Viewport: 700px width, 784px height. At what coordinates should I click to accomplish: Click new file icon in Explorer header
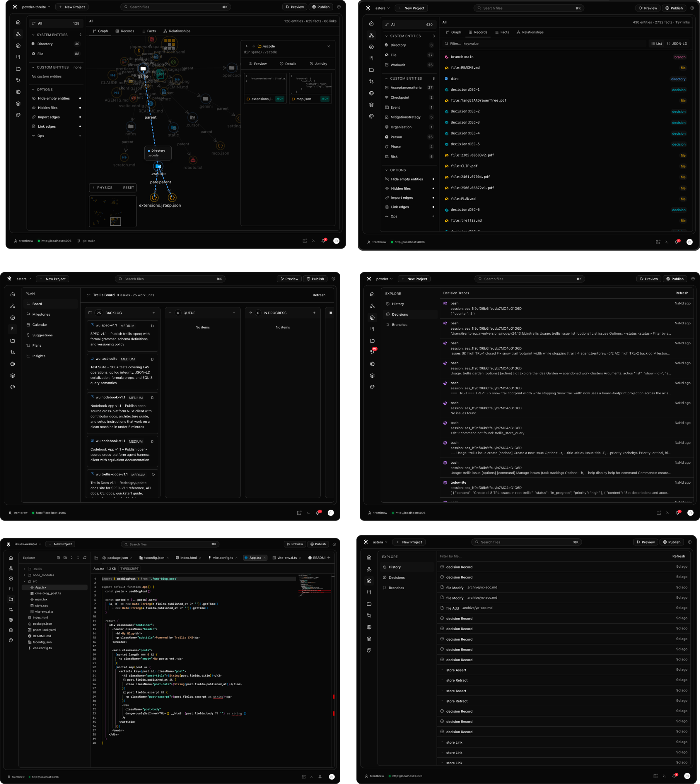[x=59, y=557]
